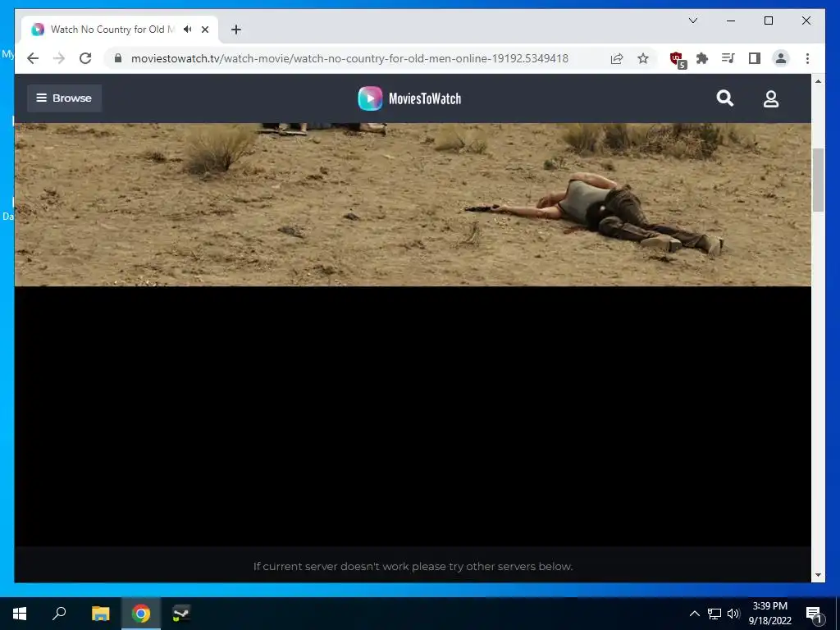Open the Windows Start menu

tap(20, 614)
